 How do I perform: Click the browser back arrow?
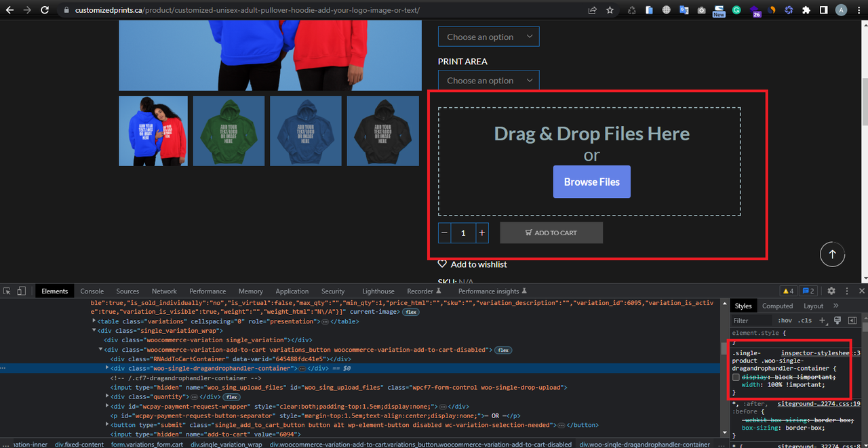[x=9, y=10]
